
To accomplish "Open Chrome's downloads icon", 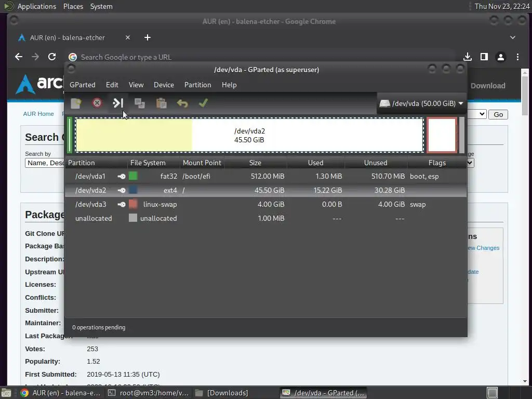I will point(468,57).
